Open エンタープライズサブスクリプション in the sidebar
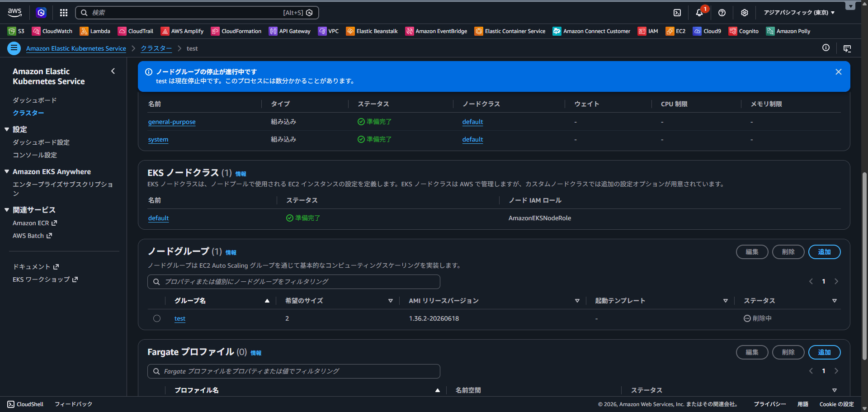Image resolution: width=868 pixels, height=412 pixels. 63,189
